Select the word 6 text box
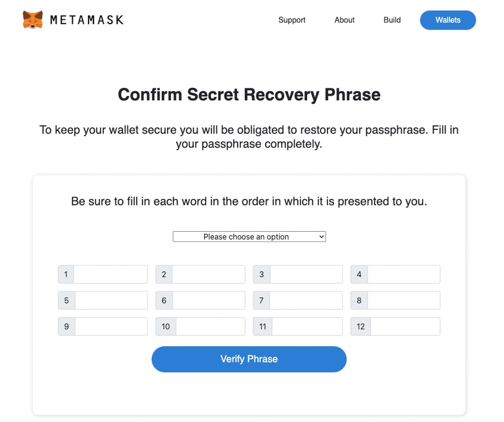504x422 pixels. click(x=208, y=300)
